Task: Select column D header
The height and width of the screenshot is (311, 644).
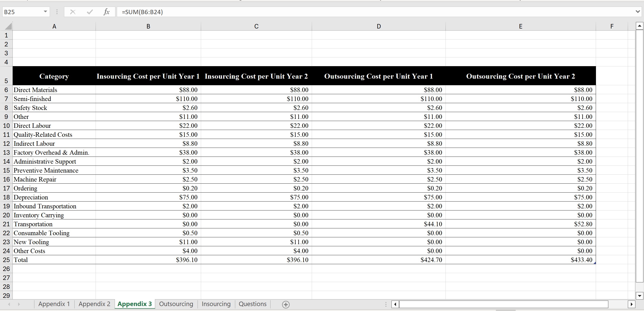Action: tap(378, 26)
